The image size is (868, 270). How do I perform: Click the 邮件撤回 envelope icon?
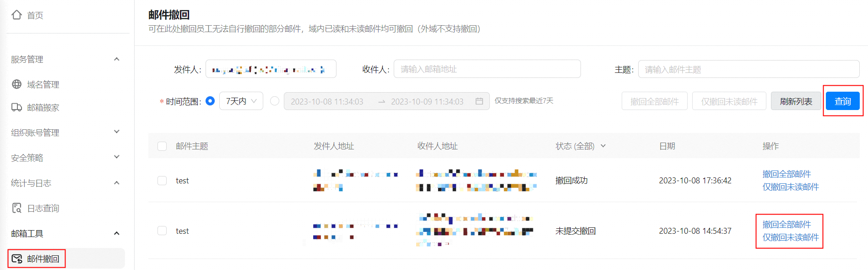click(x=16, y=259)
